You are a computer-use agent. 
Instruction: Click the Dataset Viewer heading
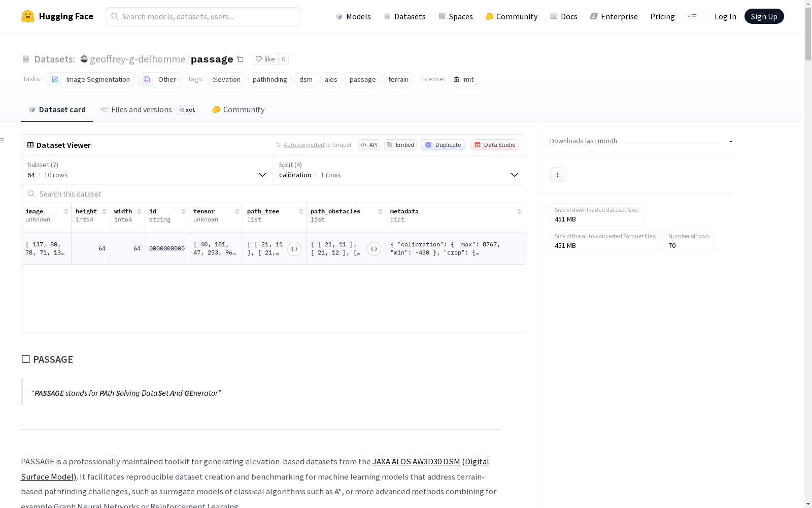(x=63, y=145)
